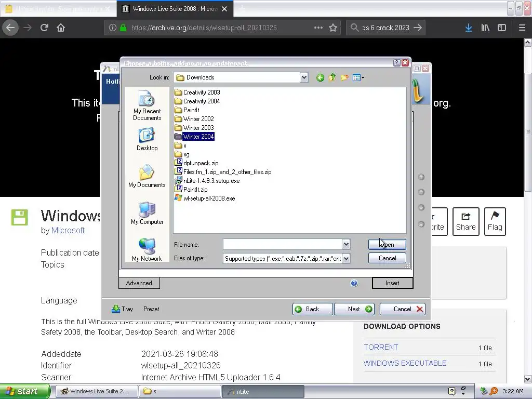The width and height of the screenshot is (532, 399).
Task: Select the PaintIt folder
Action: pyautogui.click(x=187, y=110)
